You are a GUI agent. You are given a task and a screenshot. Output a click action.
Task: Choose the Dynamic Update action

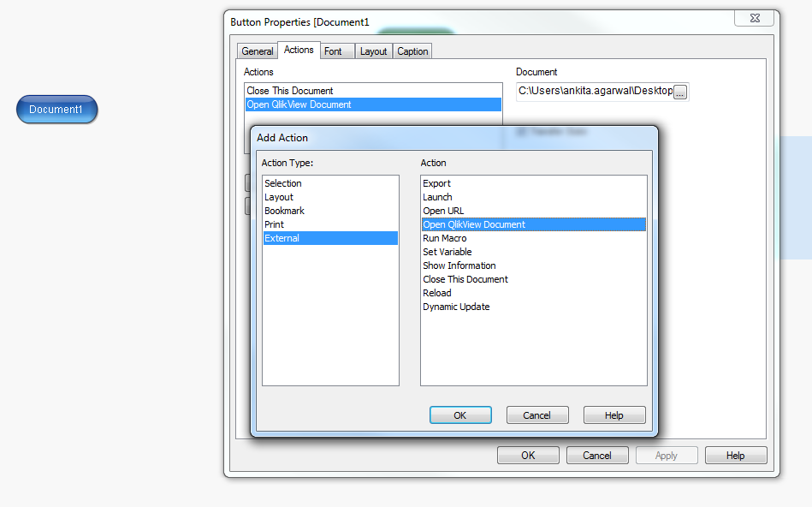(534, 307)
